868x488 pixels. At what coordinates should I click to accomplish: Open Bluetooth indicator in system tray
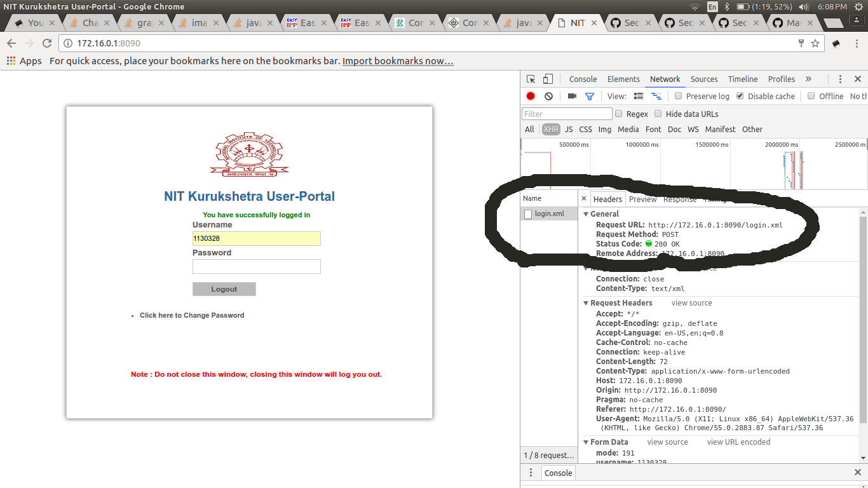726,6
